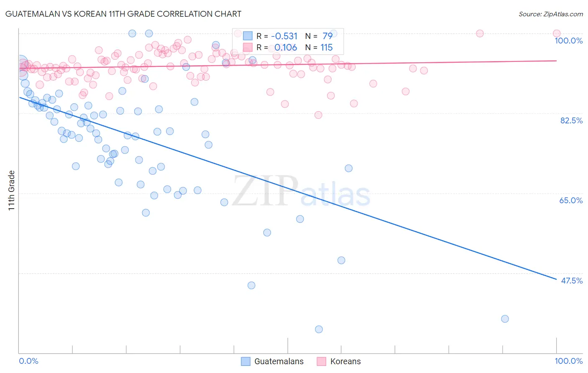588x373 pixels.
Task: Click the 82.5% y-axis tick label
Action: tap(571, 120)
